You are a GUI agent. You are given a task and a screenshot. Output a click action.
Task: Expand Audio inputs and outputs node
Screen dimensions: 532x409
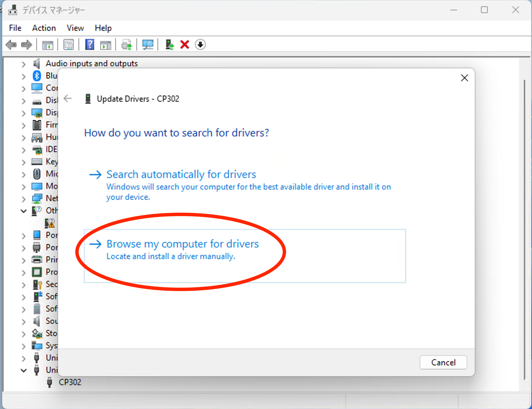24,64
